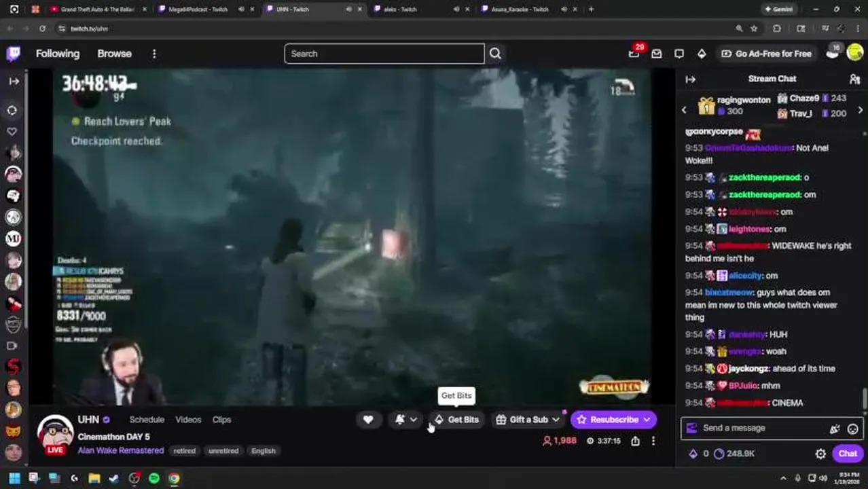Open the Bits cheer icon in message box
868x489 pixels.
(835, 429)
